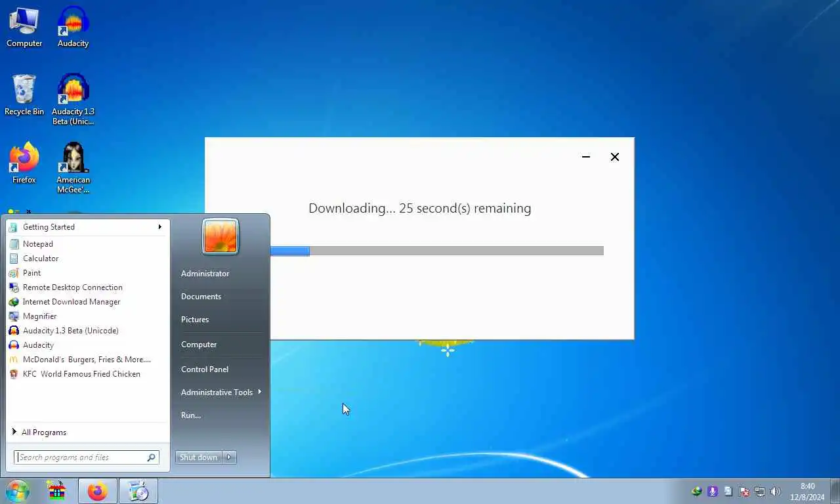Click the Magnifier icon in Start menu
Screen dimensions: 840x504
pyautogui.click(x=14, y=316)
